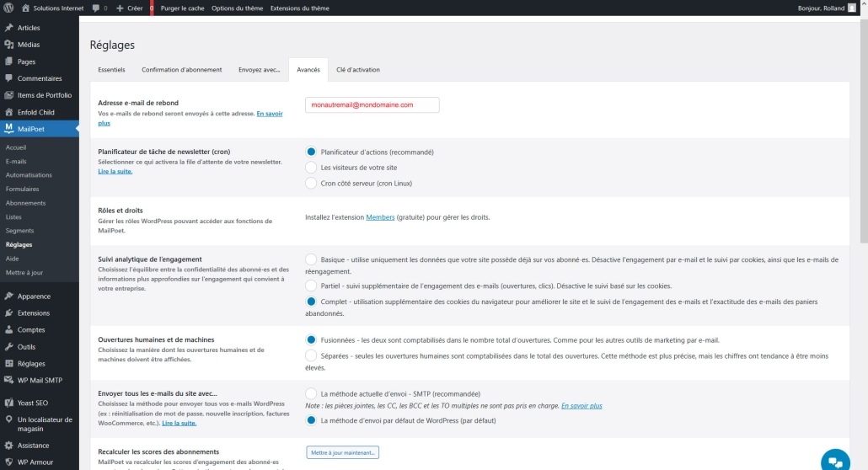Click the comments bubble icon in admin bar

coord(96,8)
